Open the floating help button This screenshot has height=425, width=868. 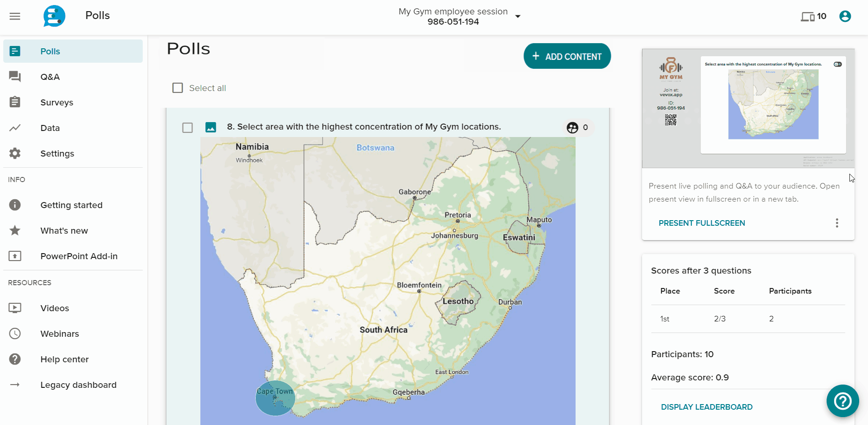click(x=842, y=400)
